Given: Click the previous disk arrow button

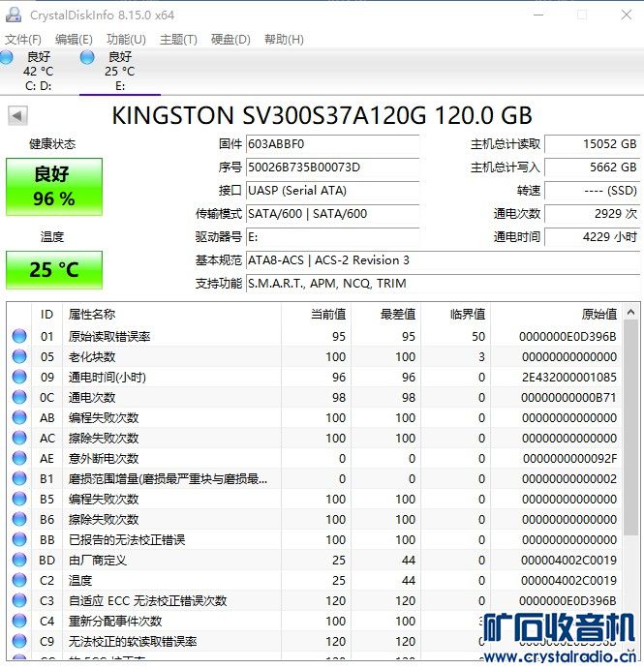Looking at the screenshot, I should [x=17, y=115].
